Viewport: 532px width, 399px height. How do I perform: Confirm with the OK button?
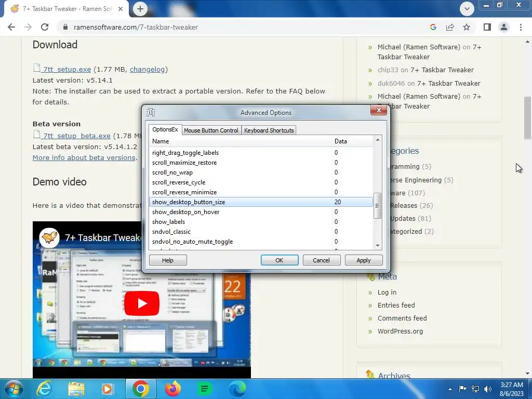coord(279,260)
